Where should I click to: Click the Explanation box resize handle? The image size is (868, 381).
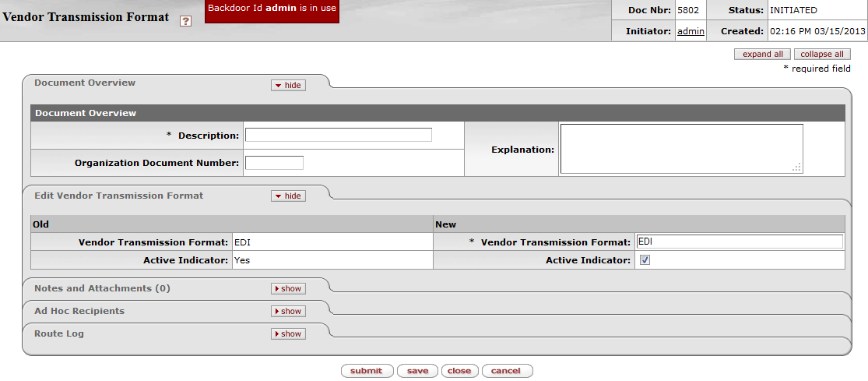click(797, 168)
